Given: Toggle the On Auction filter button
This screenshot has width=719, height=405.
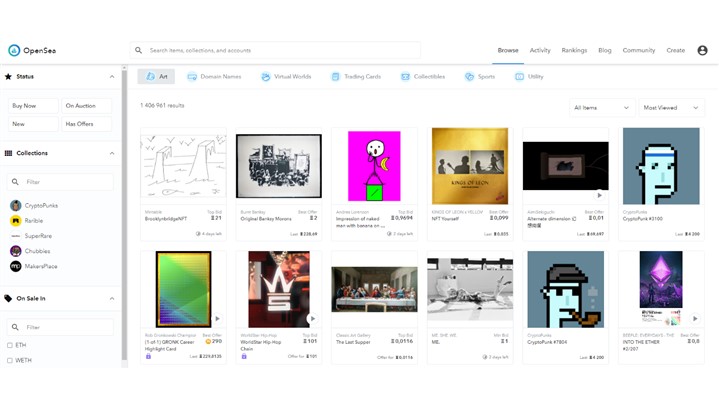Looking at the screenshot, I should pyautogui.click(x=87, y=105).
